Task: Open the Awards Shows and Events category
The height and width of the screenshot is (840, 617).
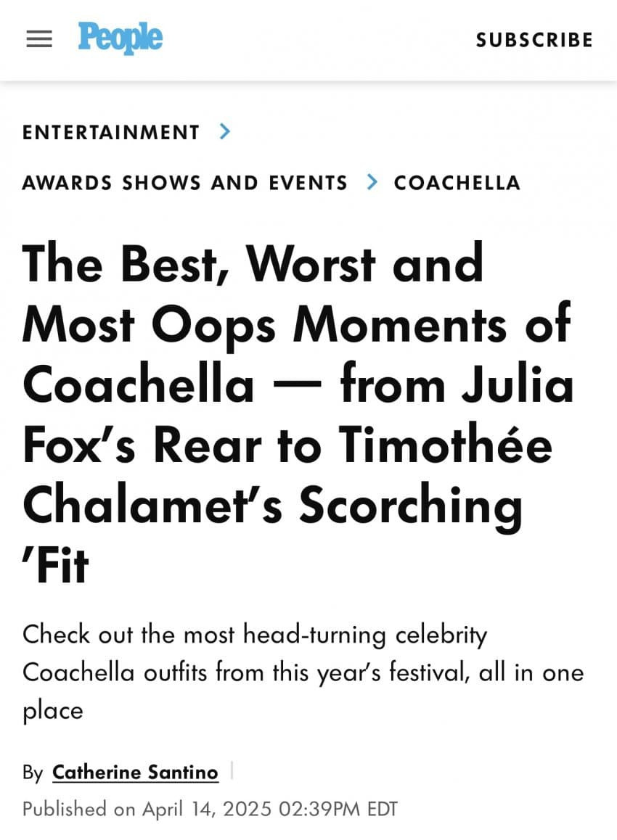Action: (x=185, y=182)
